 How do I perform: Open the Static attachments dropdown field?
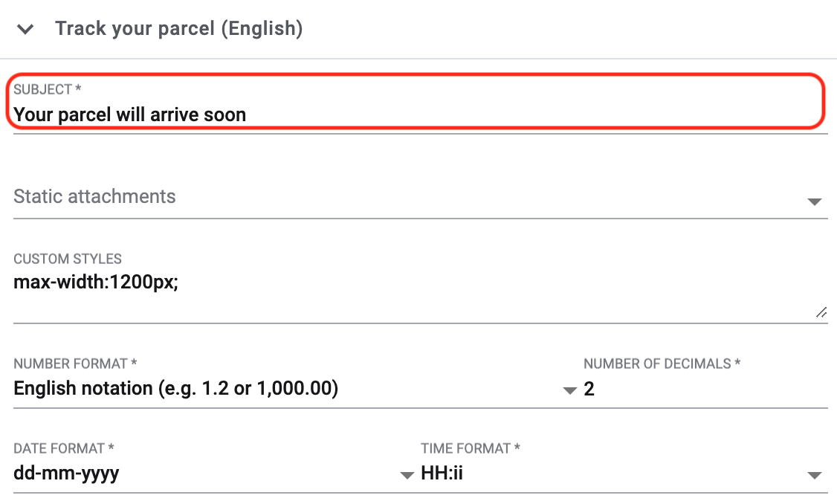point(401,197)
